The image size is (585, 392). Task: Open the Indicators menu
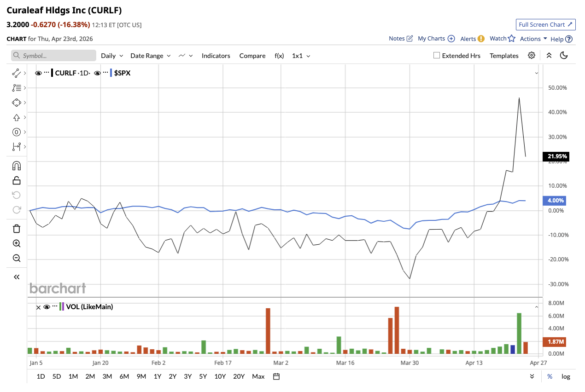pyautogui.click(x=216, y=56)
